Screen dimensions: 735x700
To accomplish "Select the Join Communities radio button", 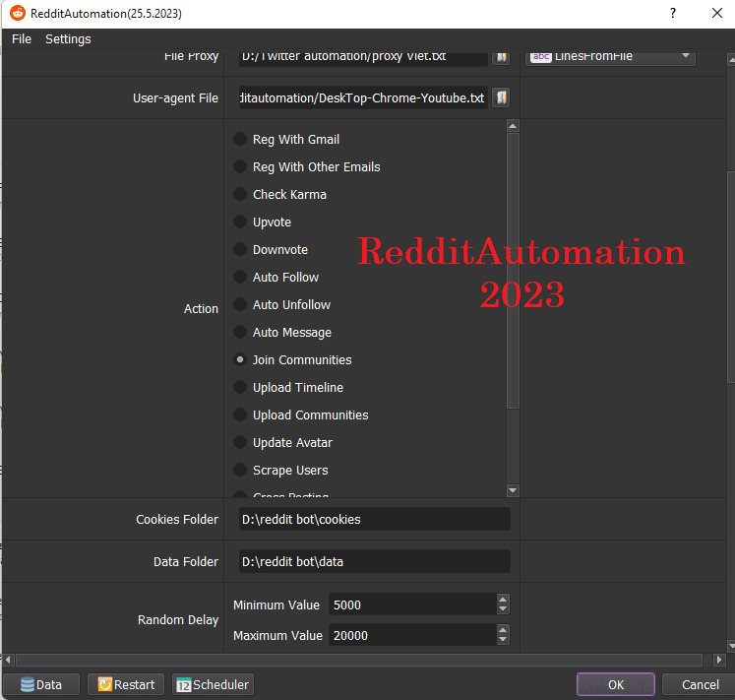I will (x=240, y=359).
